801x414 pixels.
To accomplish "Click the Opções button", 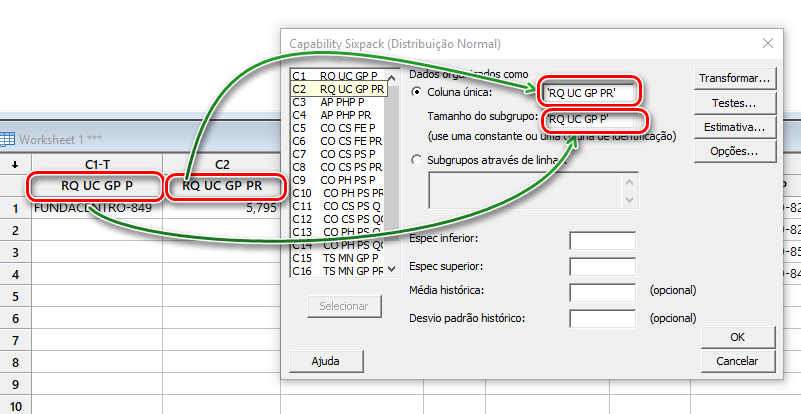I will (x=735, y=152).
